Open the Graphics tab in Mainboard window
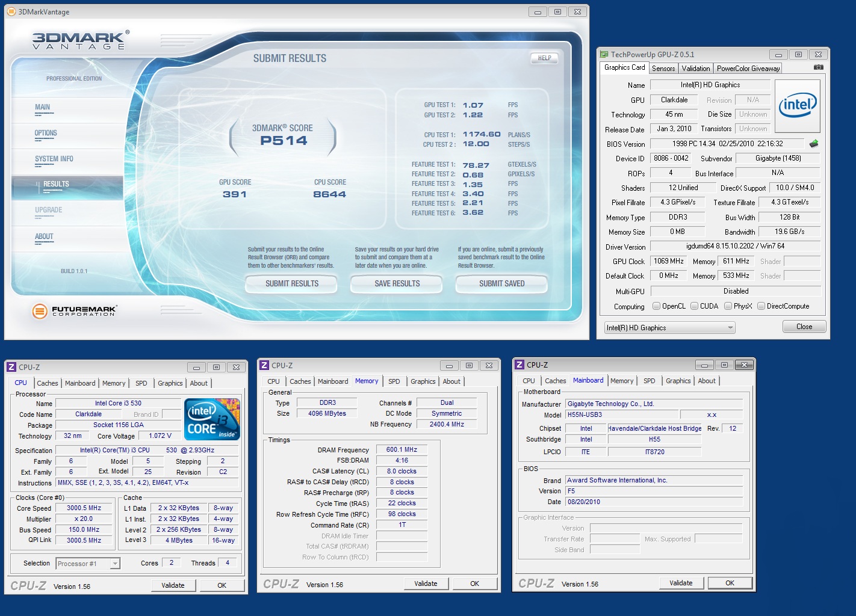Screen dimensions: 856x616 pos(678,381)
